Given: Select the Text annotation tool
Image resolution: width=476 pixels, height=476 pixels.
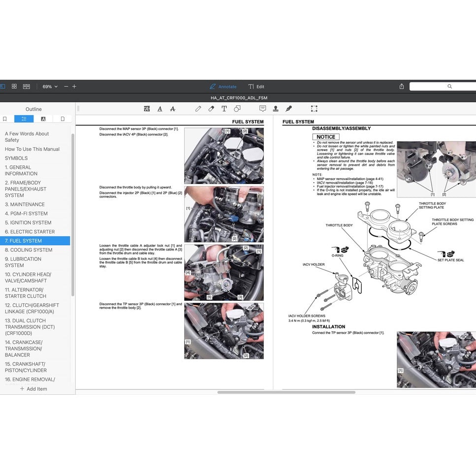Looking at the screenshot, I should pos(223,108).
